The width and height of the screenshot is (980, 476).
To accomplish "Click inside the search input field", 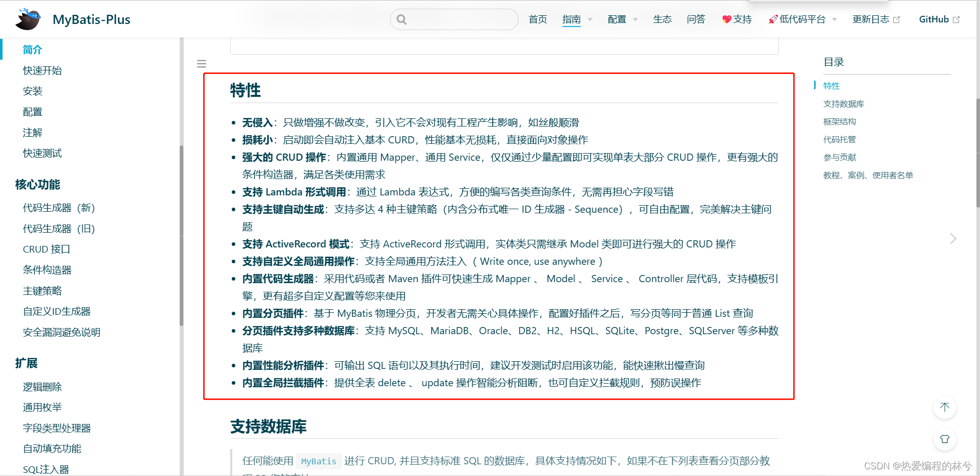I will [x=454, y=19].
